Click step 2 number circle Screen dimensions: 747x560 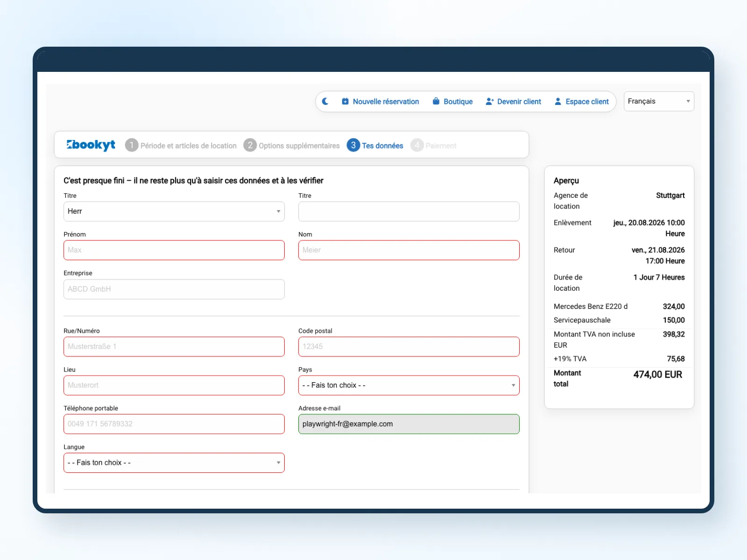coord(250,145)
